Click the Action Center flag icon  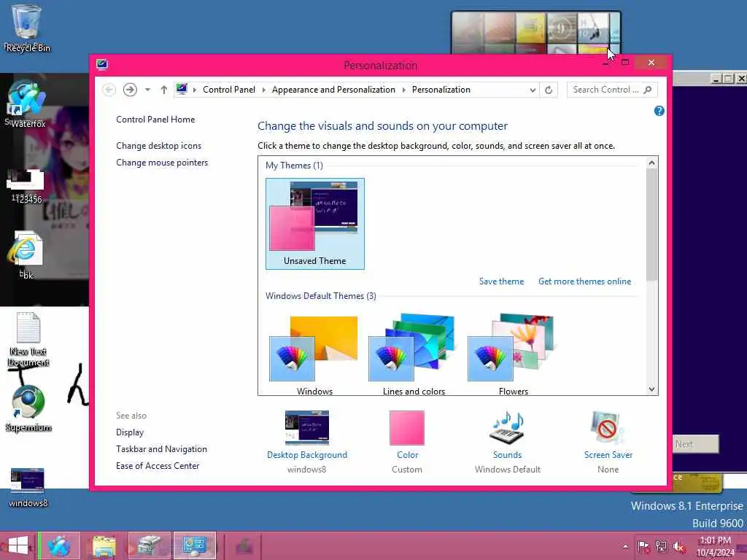643,546
